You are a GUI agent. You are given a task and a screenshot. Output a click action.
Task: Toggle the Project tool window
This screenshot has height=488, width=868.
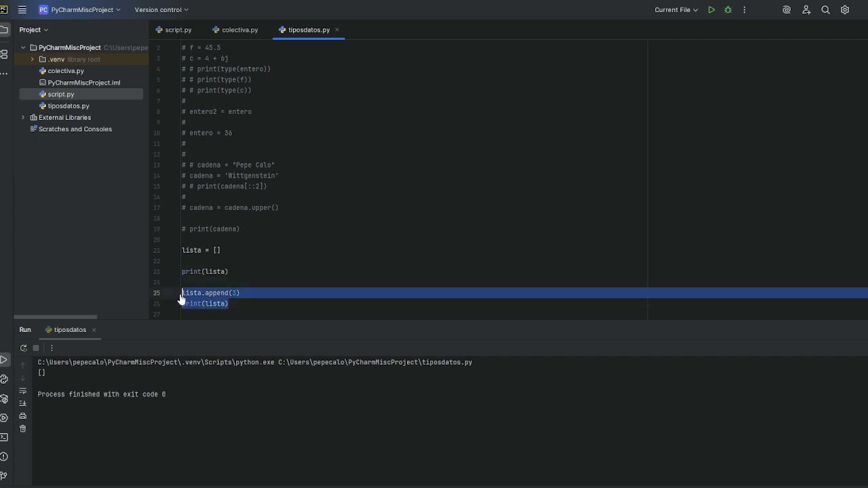click(x=4, y=30)
